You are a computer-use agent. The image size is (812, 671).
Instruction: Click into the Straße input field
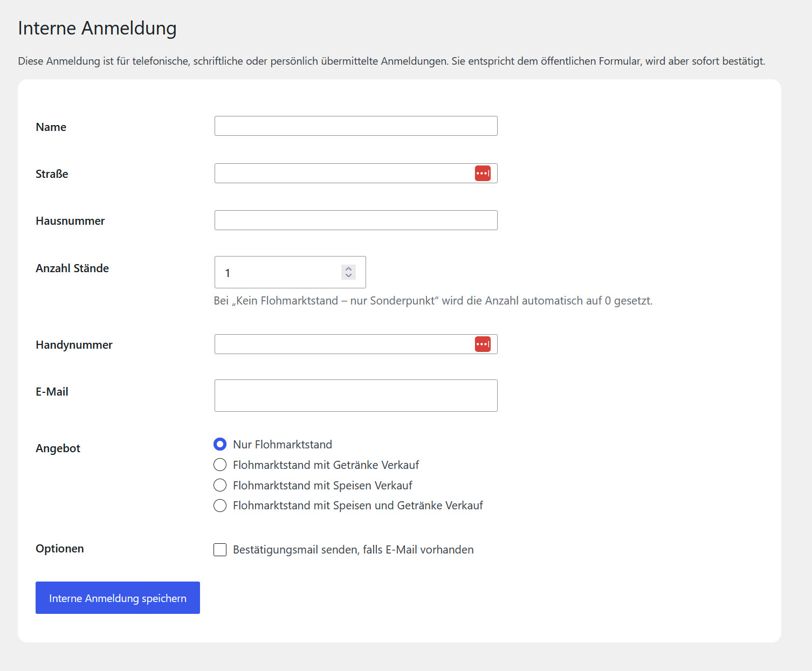[344, 174]
